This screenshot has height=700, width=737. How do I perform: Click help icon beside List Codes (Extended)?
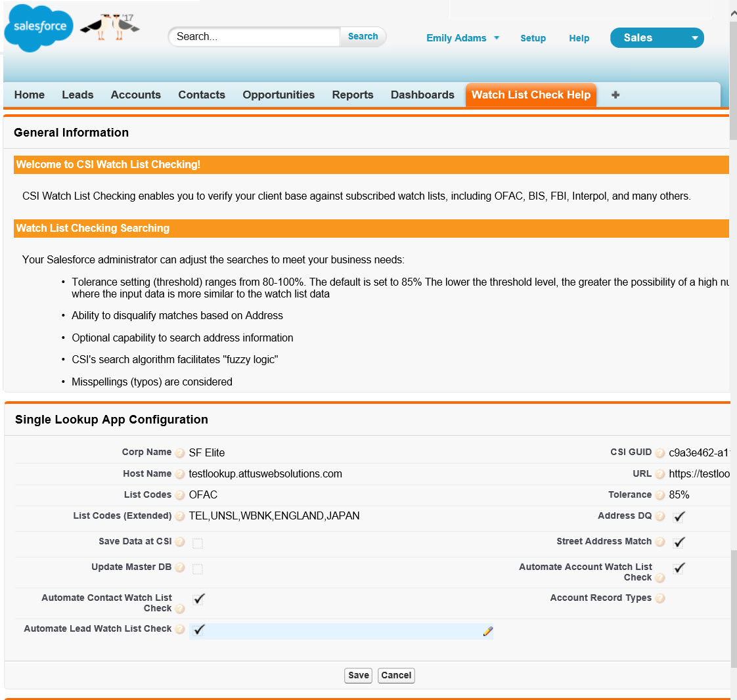(180, 517)
